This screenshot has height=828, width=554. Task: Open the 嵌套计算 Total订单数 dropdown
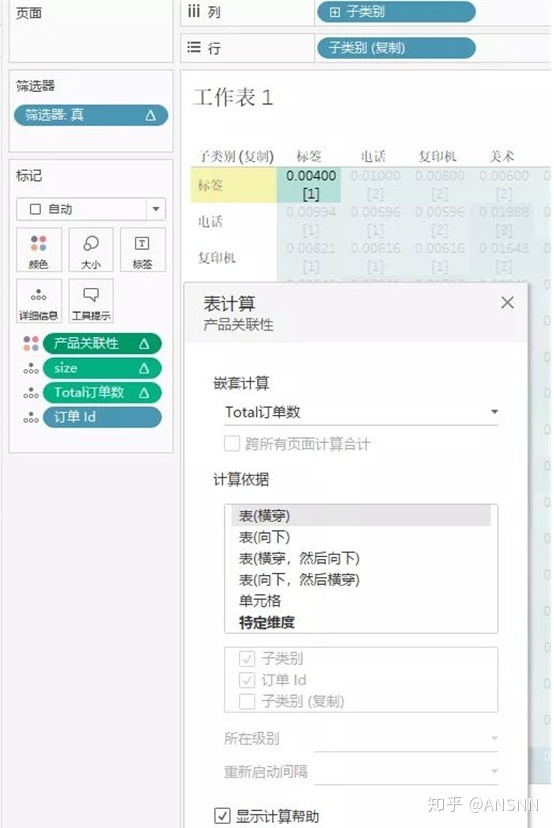pos(361,412)
